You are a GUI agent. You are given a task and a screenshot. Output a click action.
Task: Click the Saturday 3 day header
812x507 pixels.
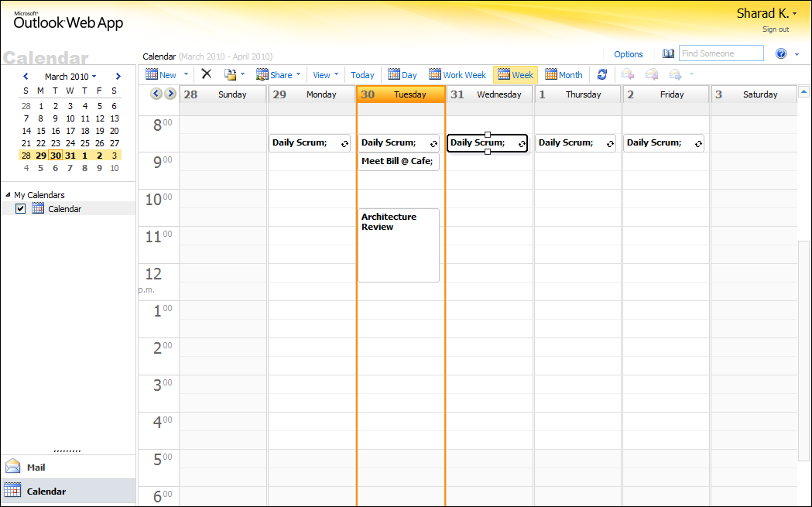[754, 94]
